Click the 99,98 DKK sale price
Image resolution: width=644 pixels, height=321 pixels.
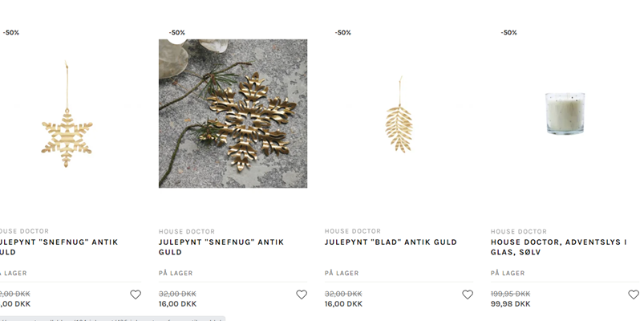[510, 304]
